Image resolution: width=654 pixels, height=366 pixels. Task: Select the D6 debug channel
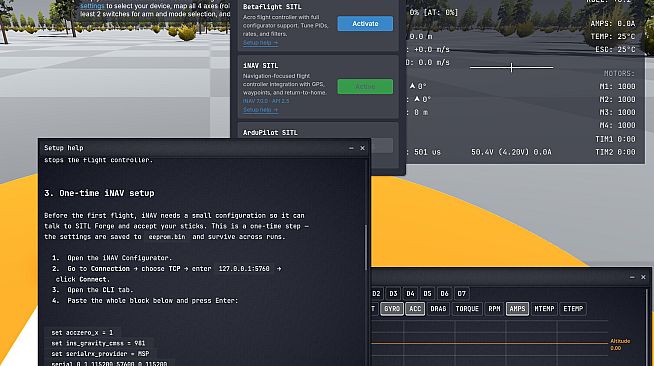(x=445, y=293)
